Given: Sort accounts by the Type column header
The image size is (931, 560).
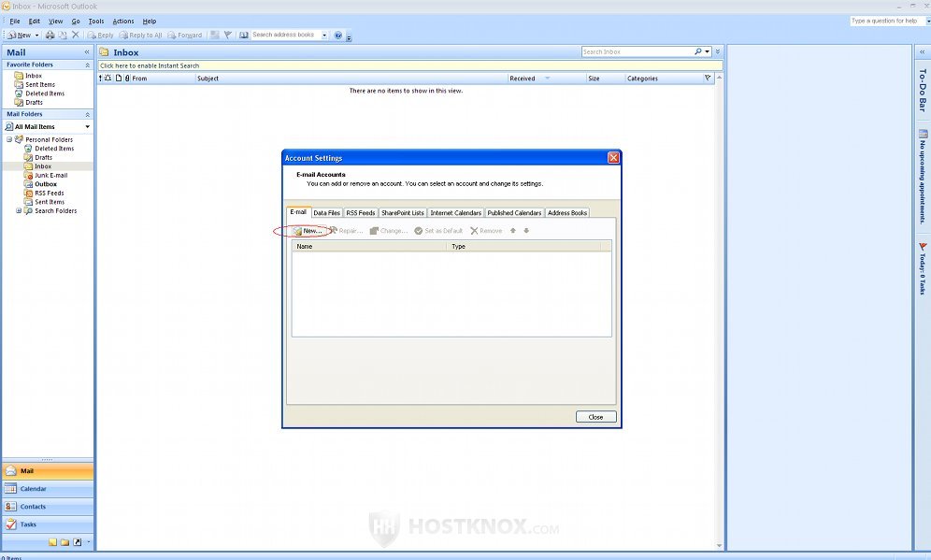Looking at the screenshot, I should [x=523, y=247].
